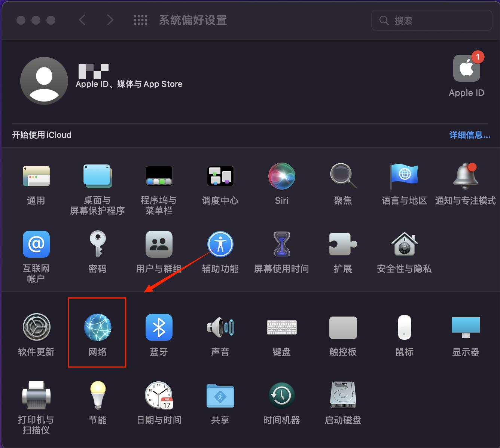Screen dimensions: 500x448
Task: Show all preferences grid button
Action: 141,20
